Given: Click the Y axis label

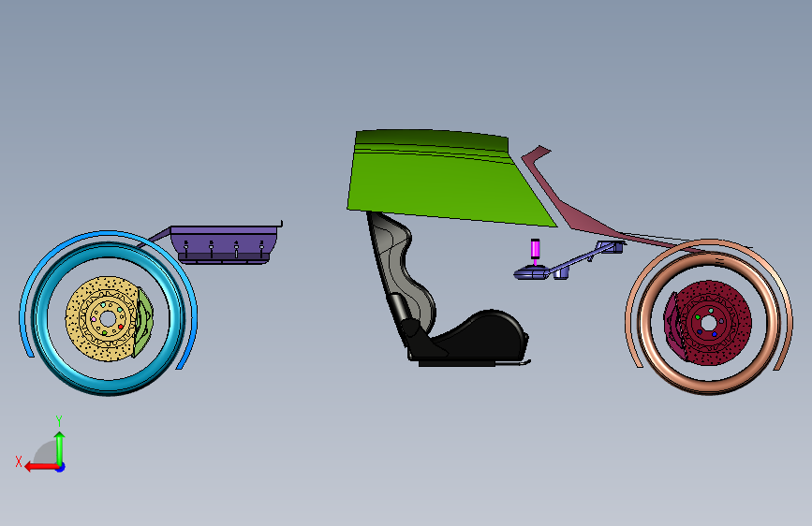Looking at the screenshot, I should (x=59, y=421).
